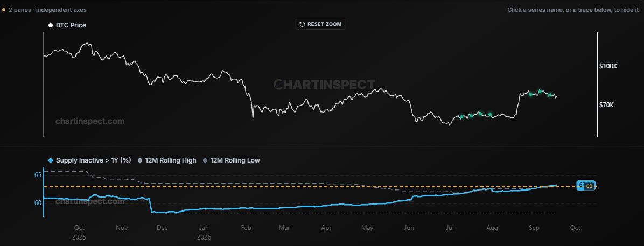Click the 60 tick on supply axis

(38, 202)
